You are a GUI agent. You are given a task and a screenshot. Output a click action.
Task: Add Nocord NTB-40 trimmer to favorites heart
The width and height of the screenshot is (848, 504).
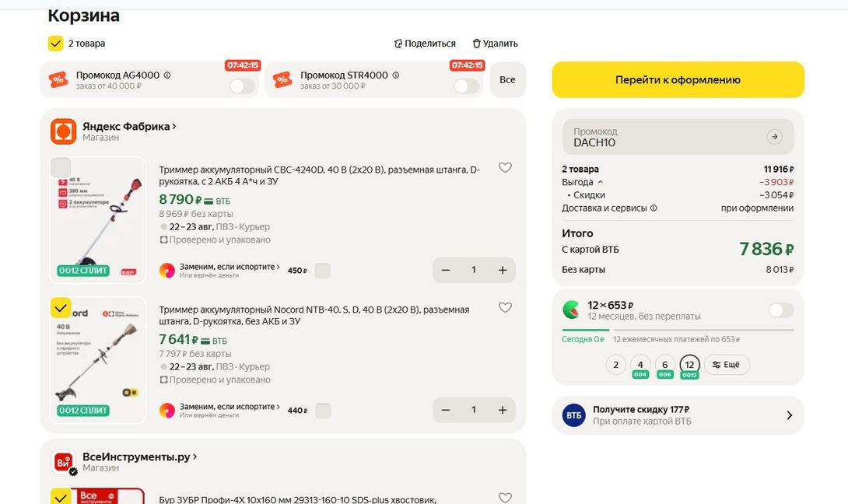pyautogui.click(x=505, y=307)
